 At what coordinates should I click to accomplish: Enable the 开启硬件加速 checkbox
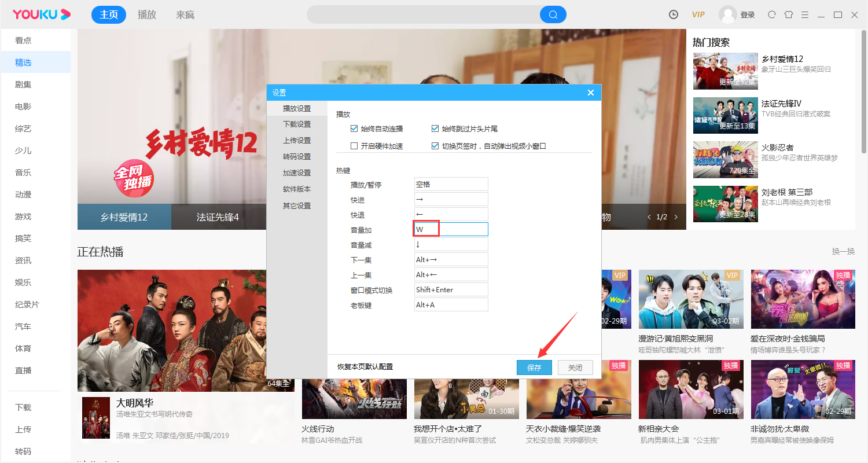354,145
